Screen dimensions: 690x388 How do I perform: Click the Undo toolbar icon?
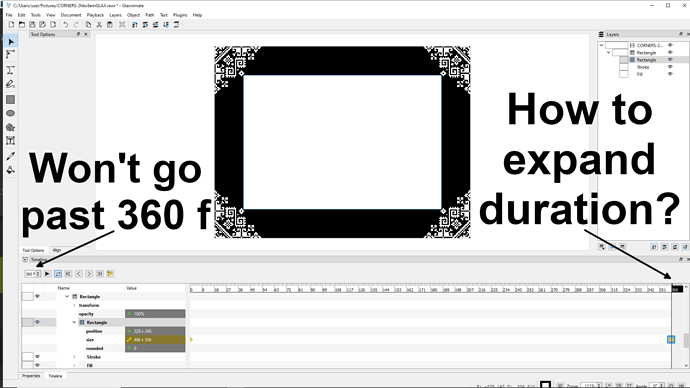click(66, 25)
